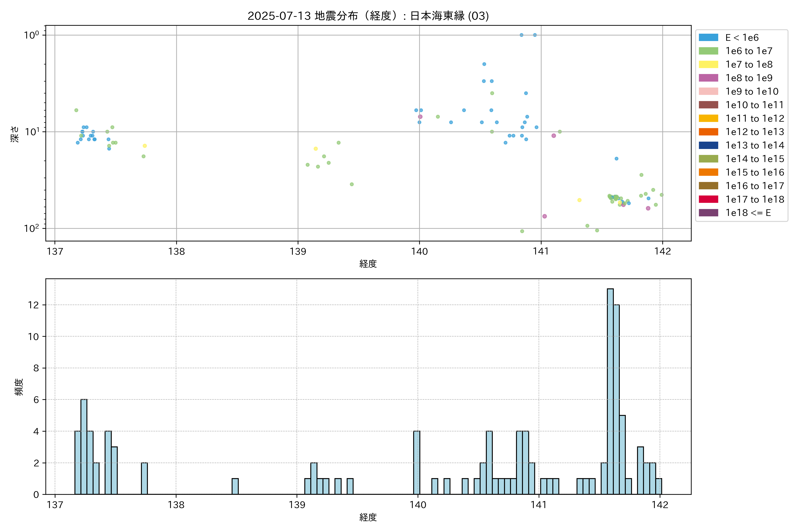Click the purple scatter point near depth 100 at longitude 141

[x=545, y=216]
